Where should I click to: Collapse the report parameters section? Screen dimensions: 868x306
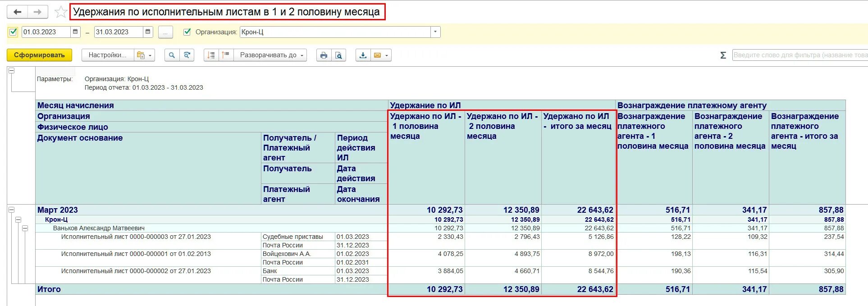click(x=11, y=71)
